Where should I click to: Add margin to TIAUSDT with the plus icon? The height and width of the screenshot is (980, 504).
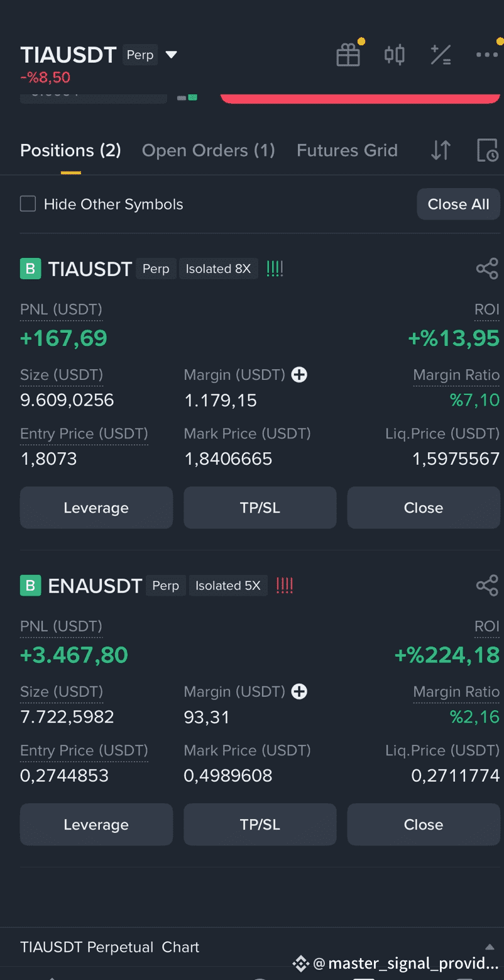coord(299,374)
